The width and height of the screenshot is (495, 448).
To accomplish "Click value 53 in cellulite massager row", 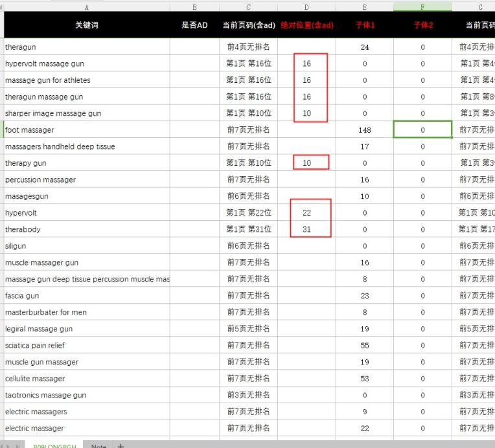I will pos(365,378).
